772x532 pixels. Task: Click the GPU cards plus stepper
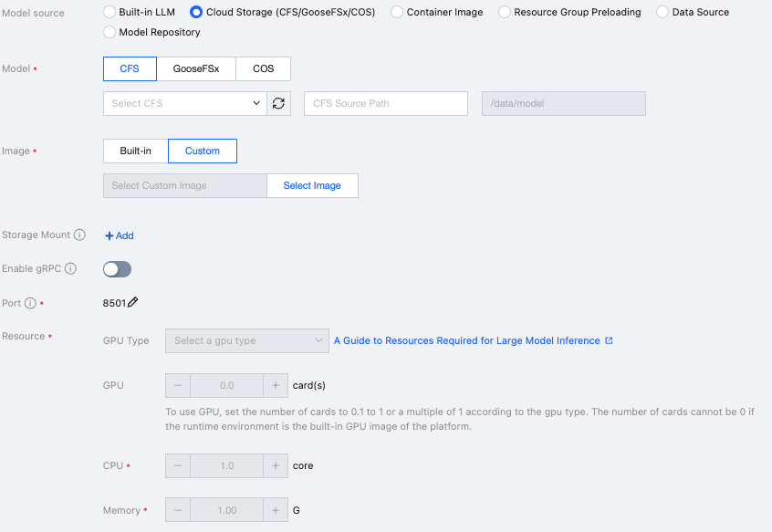pos(276,385)
